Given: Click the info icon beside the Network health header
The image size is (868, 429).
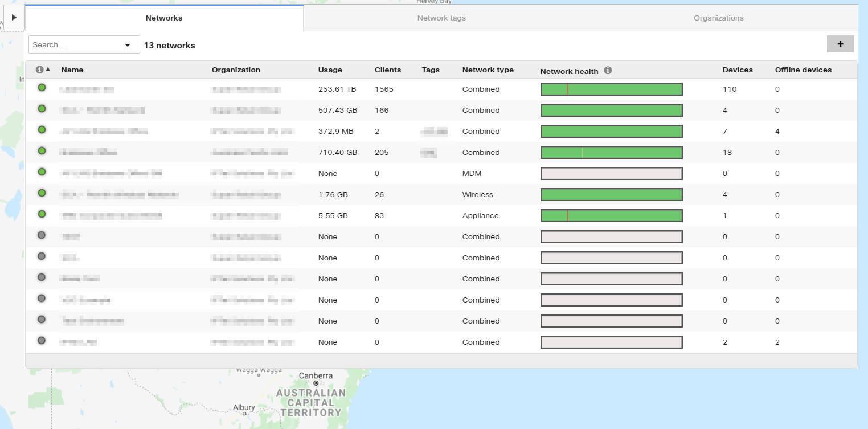Looking at the screenshot, I should (x=607, y=71).
